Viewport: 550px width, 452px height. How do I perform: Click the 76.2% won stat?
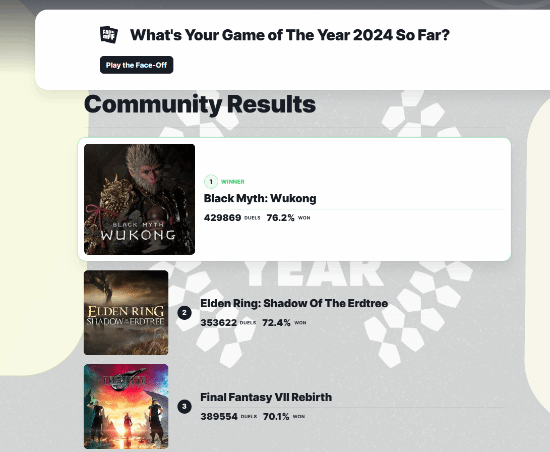click(280, 218)
